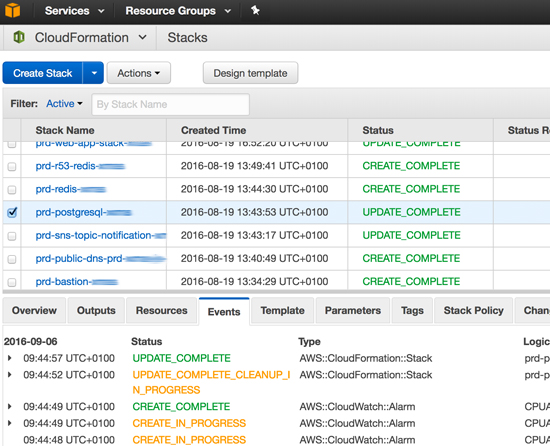Click the green CloudFormation service icon

(x=19, y=37)
